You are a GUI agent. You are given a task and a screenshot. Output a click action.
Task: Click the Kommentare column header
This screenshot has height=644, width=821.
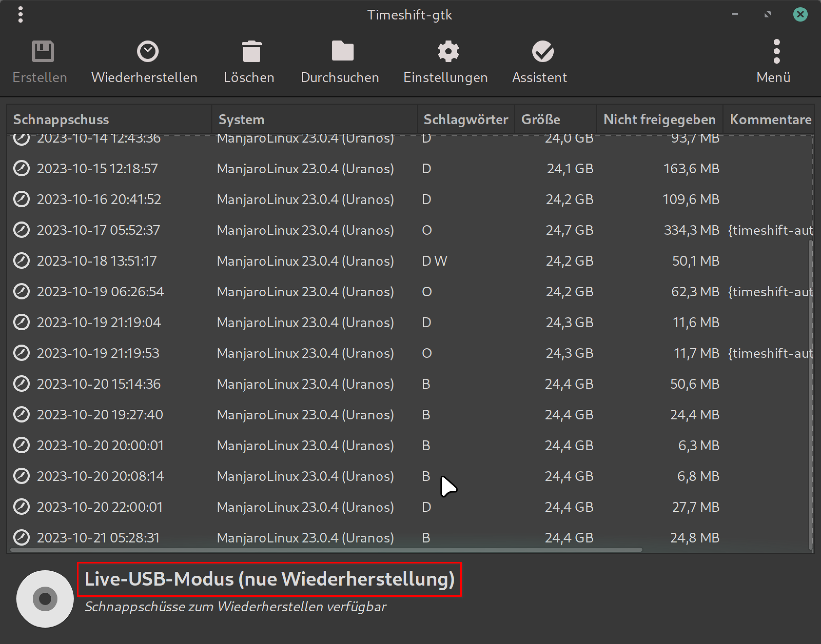tap(770, 119)
